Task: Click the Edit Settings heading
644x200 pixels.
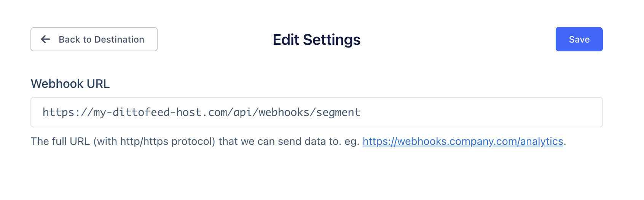Action: tap(317, 40)
